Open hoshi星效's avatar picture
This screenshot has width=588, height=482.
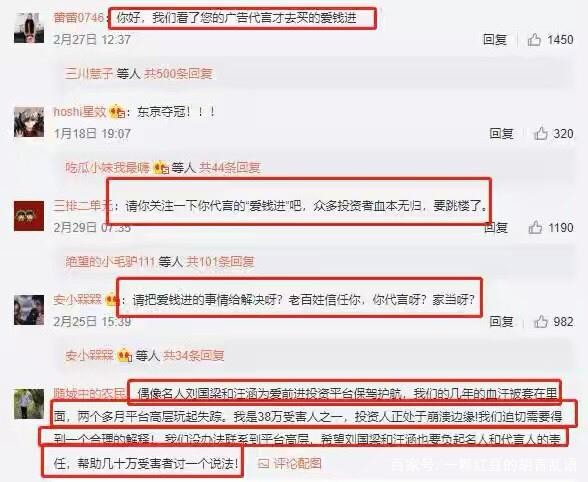pyautogui.click(x=29, y=122)
